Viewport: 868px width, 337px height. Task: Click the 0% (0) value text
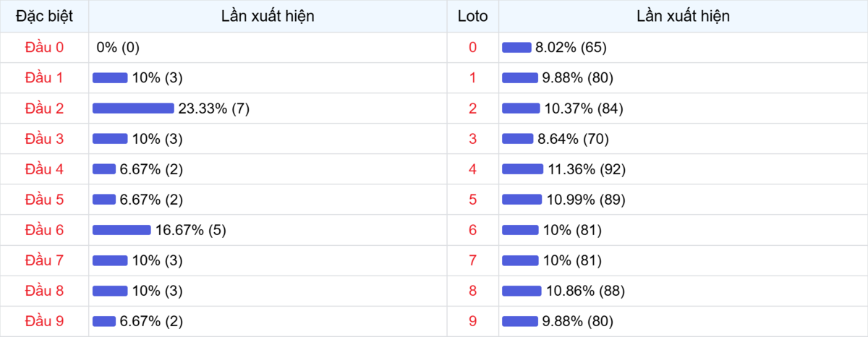[x=118, y=48]
